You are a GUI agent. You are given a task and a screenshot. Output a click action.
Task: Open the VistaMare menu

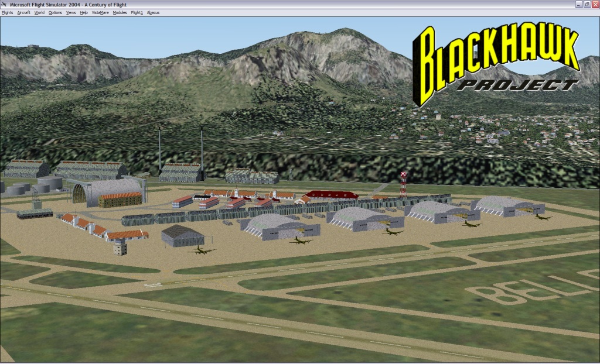(100, 13)
